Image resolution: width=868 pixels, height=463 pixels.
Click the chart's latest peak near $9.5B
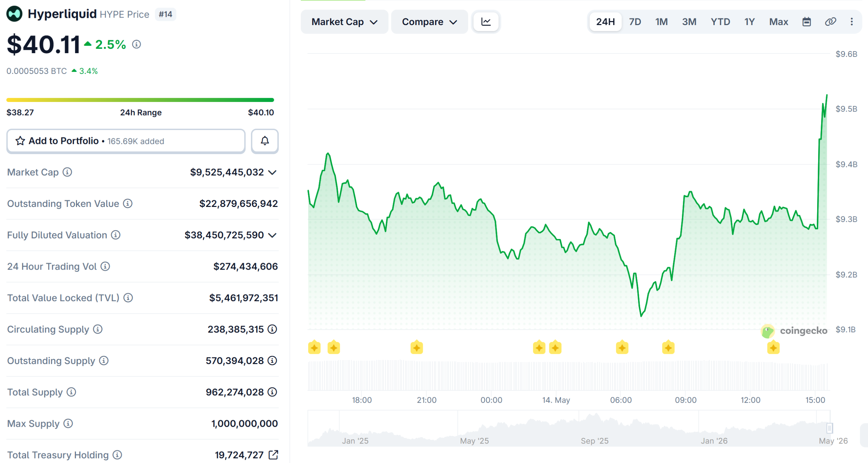click(827, 96)
